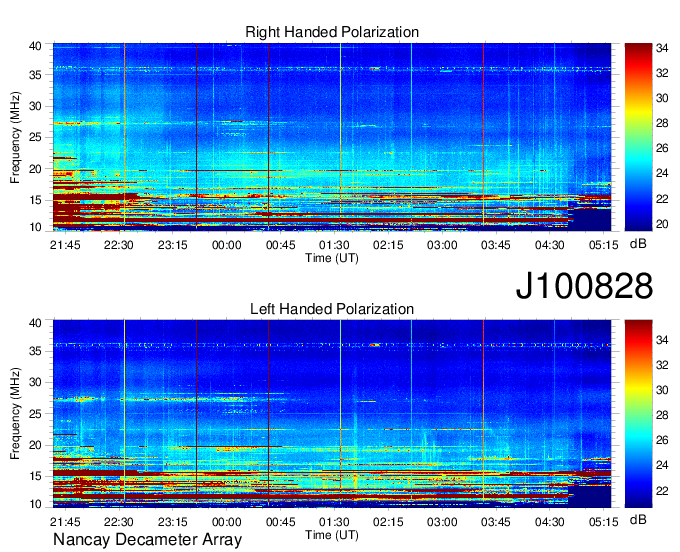This screenshot has width=680, height=552.
Task: Click the Left Handed Polarization spectrogram image
Action: coord(332,414)
